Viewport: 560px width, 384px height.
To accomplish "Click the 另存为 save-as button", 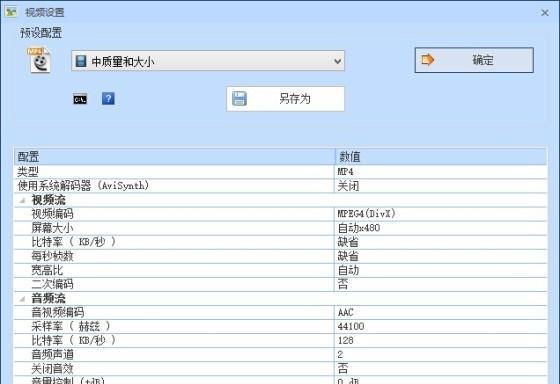I will tap(285, 99).
